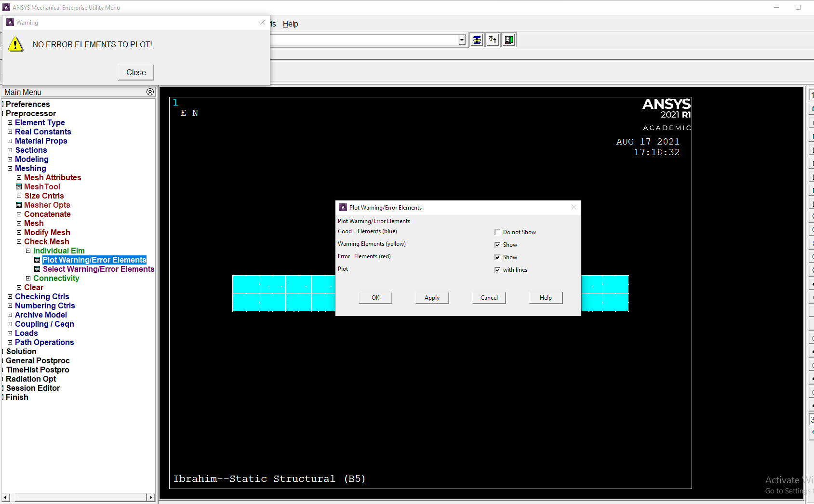
Task: Click the raise hidden toolbar icon
Action: [493, 40]
